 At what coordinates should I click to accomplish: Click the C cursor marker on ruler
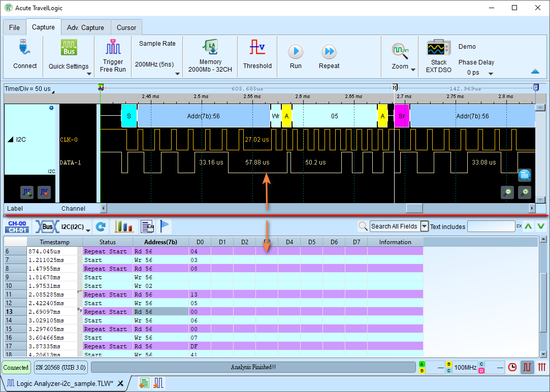pyautogui.click(x=536, y=87)
